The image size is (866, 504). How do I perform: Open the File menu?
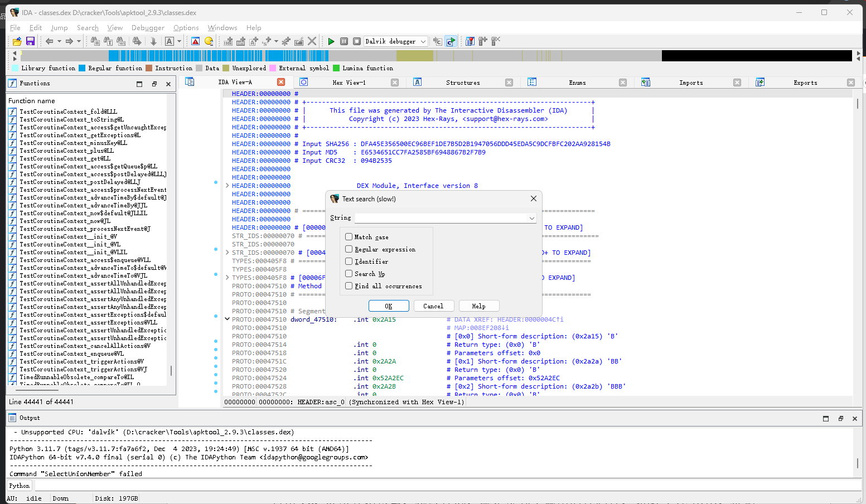[x=15, y=28]
